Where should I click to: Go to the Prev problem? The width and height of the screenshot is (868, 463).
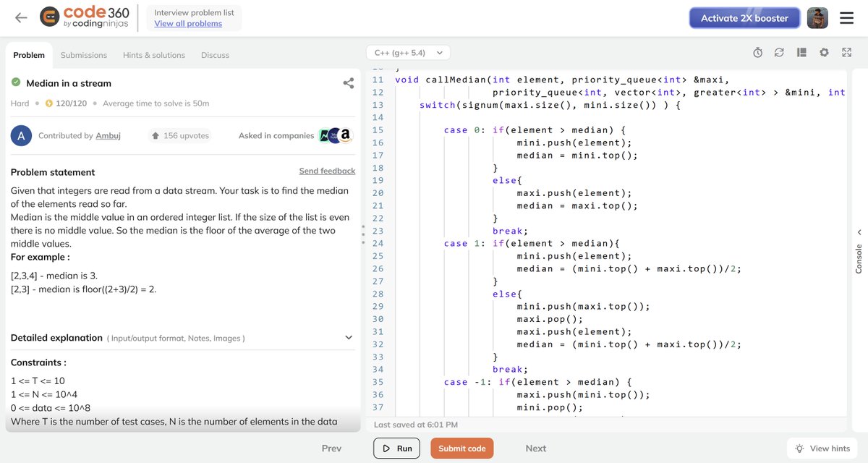331,449
